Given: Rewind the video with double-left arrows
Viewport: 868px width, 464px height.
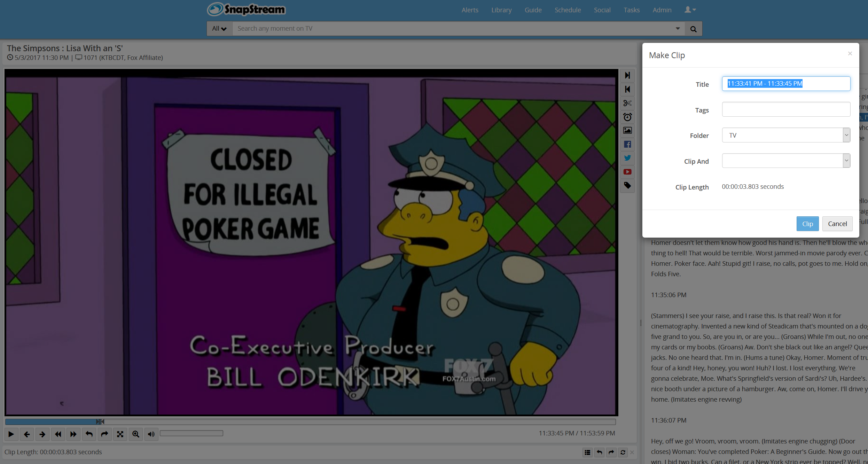Looking at the screenshot, I should point(58,434).
